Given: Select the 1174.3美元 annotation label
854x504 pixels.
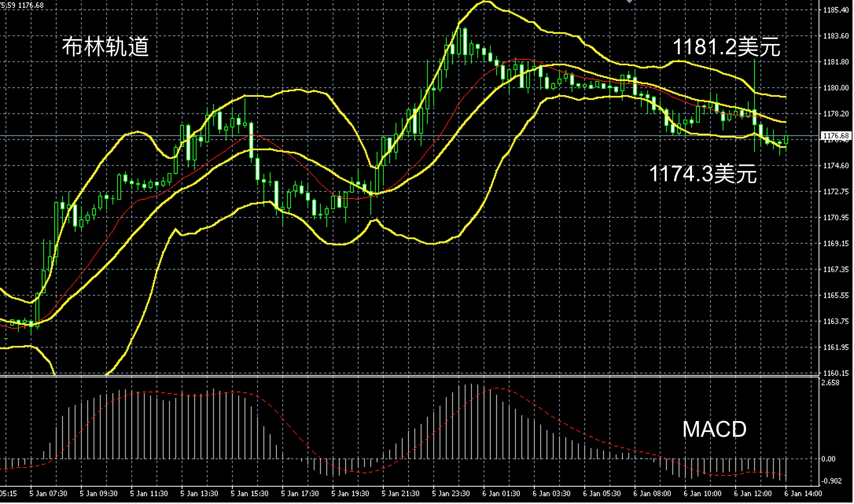Looking at the screenshot, I should coord(703,173).
